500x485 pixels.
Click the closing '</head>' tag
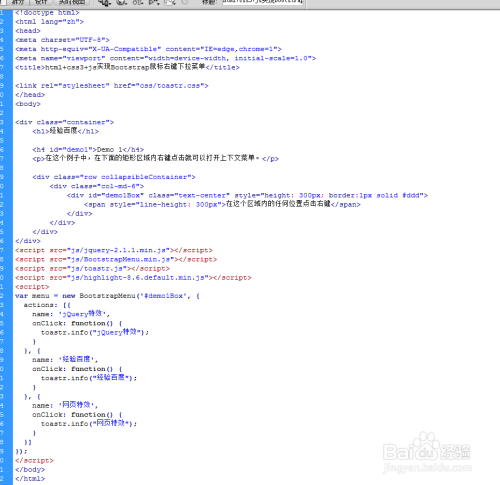30,95
